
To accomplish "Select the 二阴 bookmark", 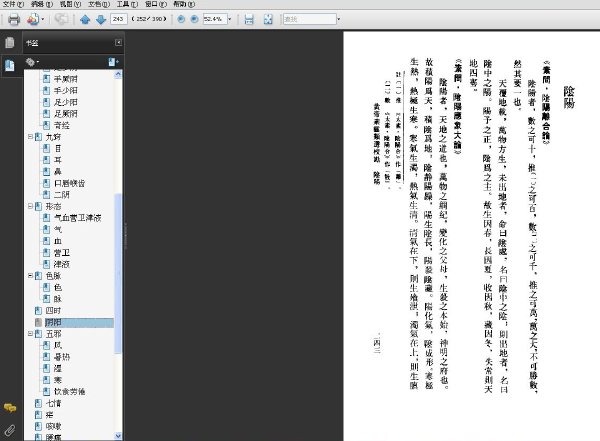I will (x=62, y=195).
